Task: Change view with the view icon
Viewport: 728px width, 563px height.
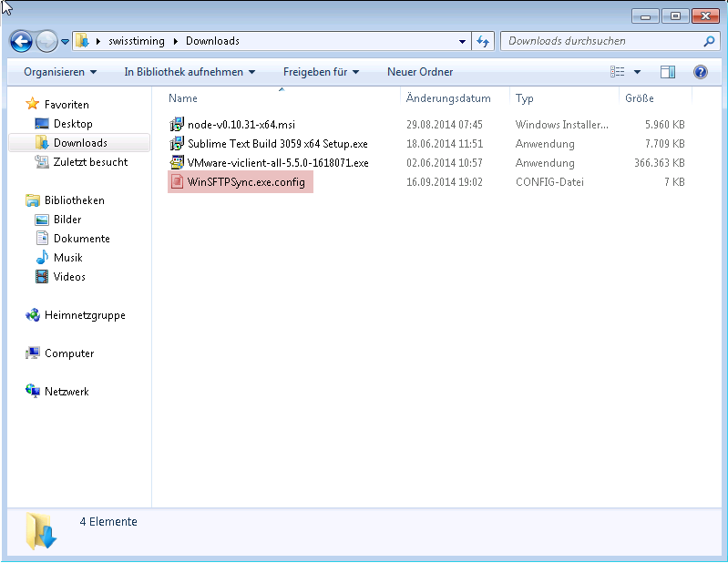Action: coord(617,71)
